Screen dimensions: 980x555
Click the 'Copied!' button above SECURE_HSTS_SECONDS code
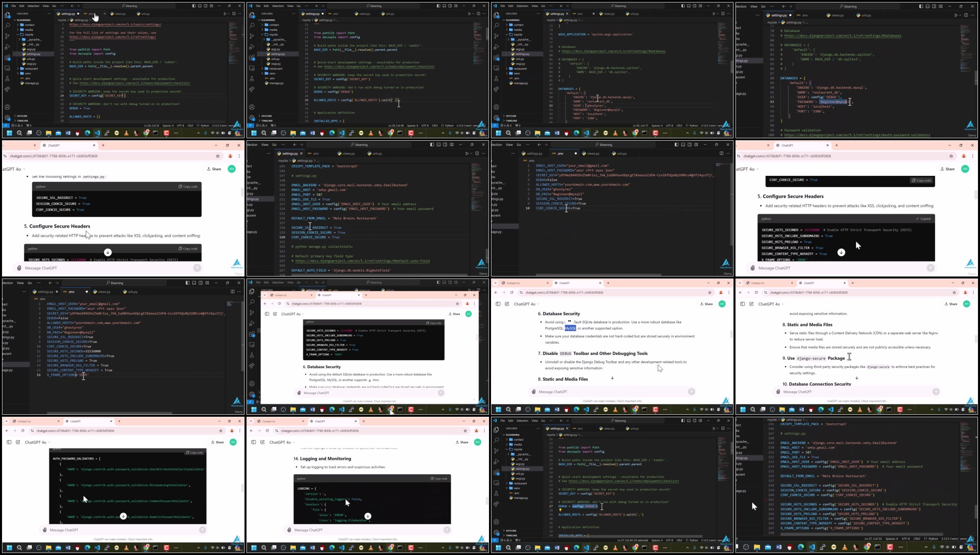click(x=923, y=219)
